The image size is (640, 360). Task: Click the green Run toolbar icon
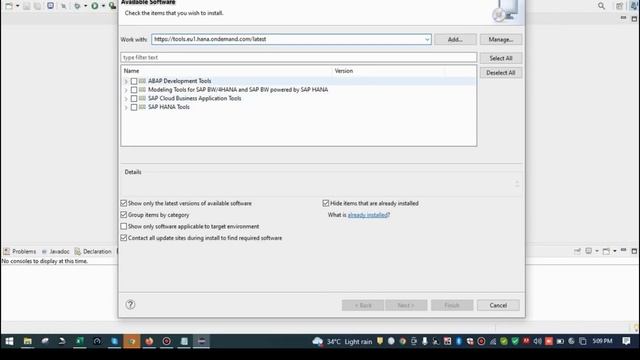(x=95, y=6)
